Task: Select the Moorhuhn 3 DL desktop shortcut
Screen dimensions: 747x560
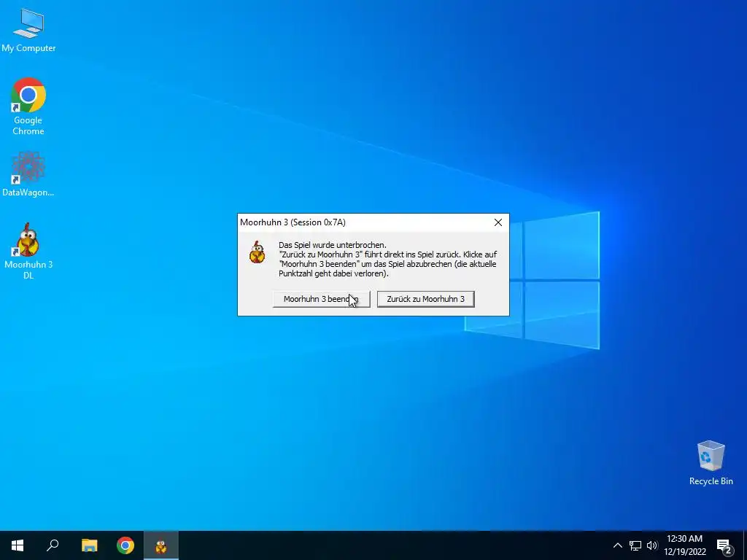Action: (28, 251)
